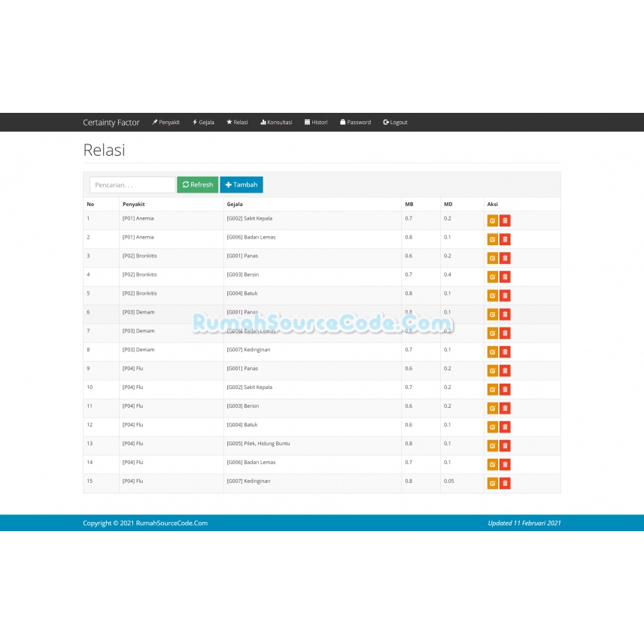
Task: Click 'Updated 11 Februari 2021' footer text
Action: click(524, 523)
